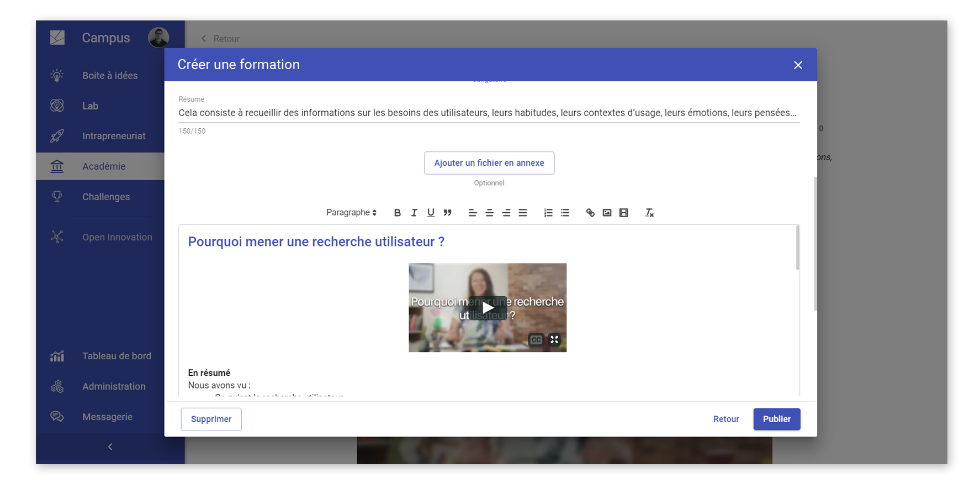The image size is (980, 483).
Task: Insert a video into the content
Action: [x=624, y=213]
